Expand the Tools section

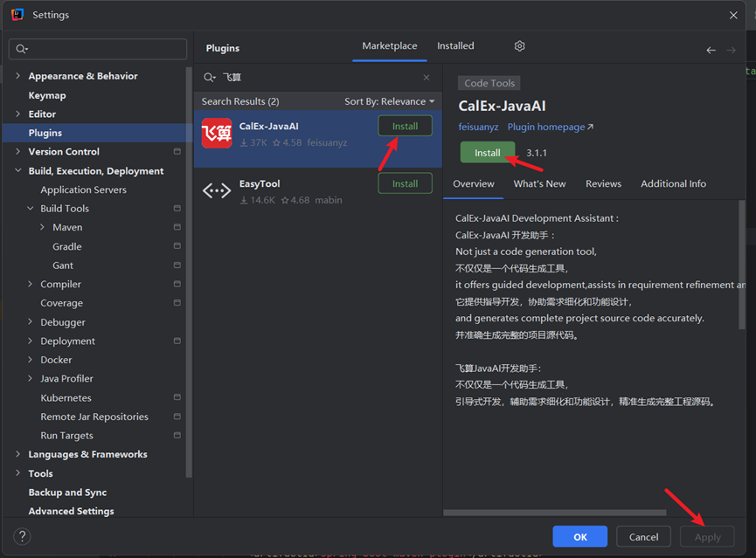tap(17, 473)
